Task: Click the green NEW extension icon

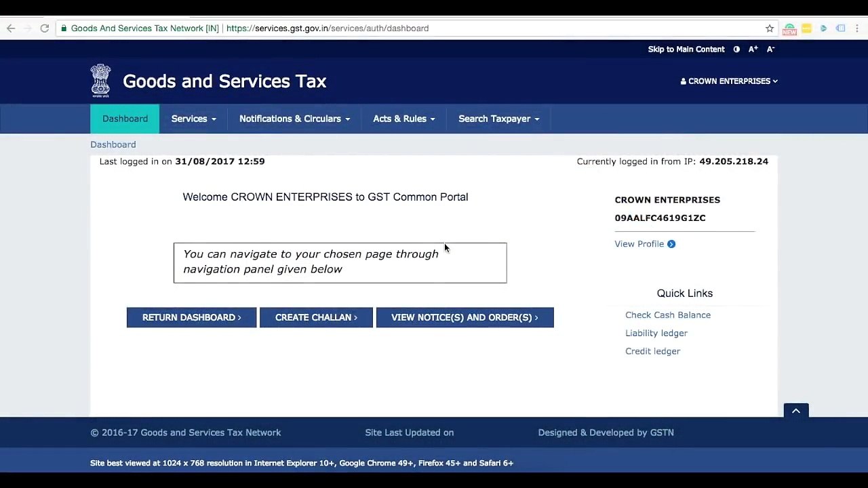Action: click(x=789, y=29)
